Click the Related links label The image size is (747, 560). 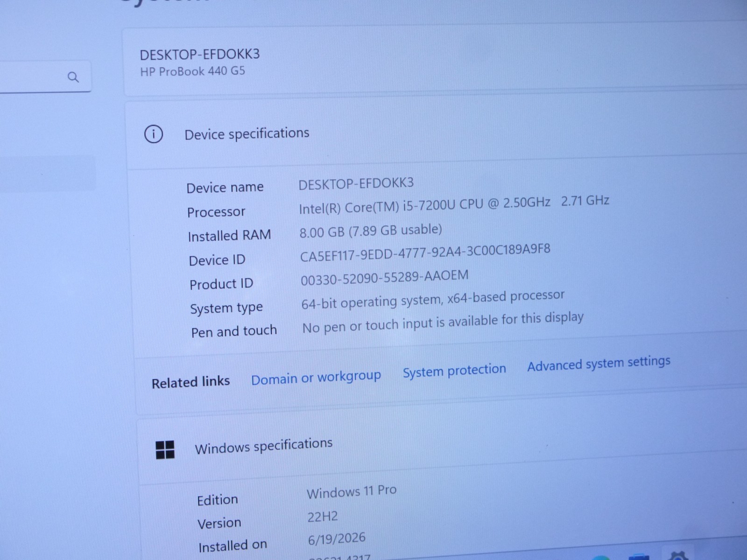pos(190,382)
